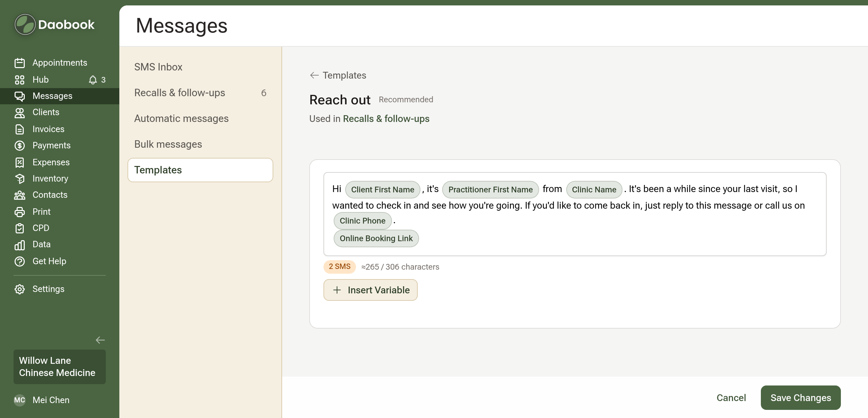
Task: Click Insert Variable button
Action: pos(371,290)
